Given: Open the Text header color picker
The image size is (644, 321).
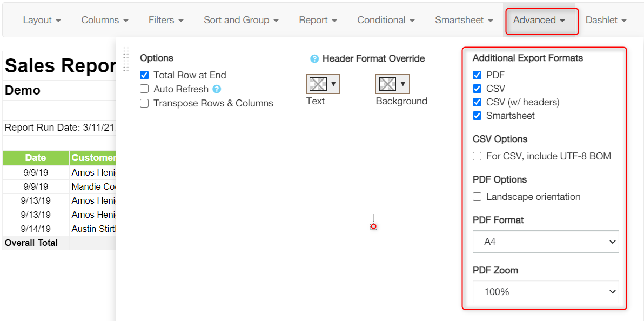Looking at the screenshot, I should click(323, 84).
